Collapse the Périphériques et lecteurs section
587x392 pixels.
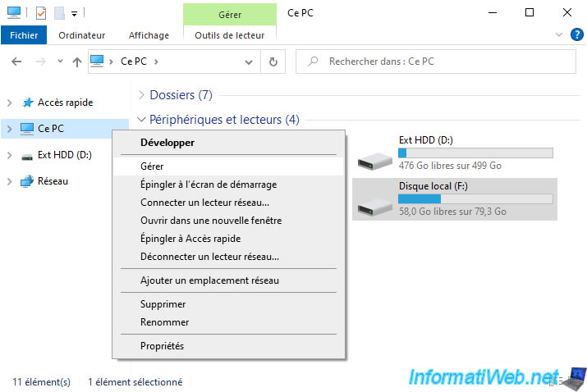tap(141, 120)
